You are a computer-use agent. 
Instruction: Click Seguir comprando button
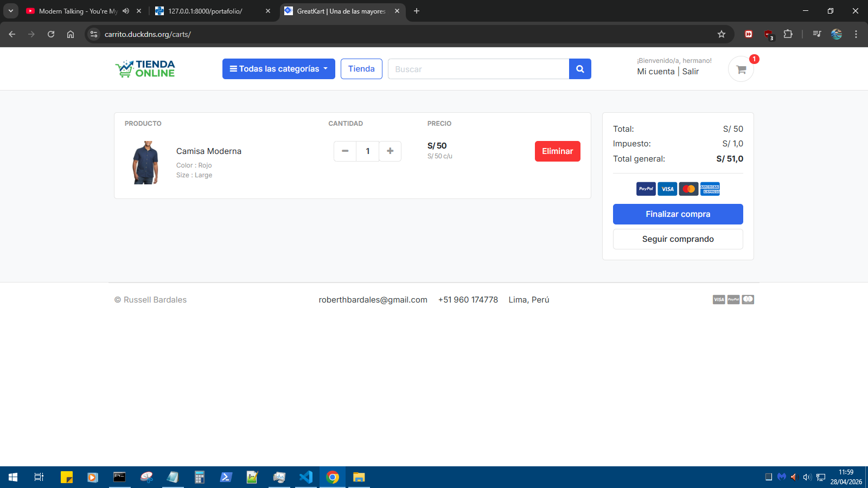[x=678, y=239]
